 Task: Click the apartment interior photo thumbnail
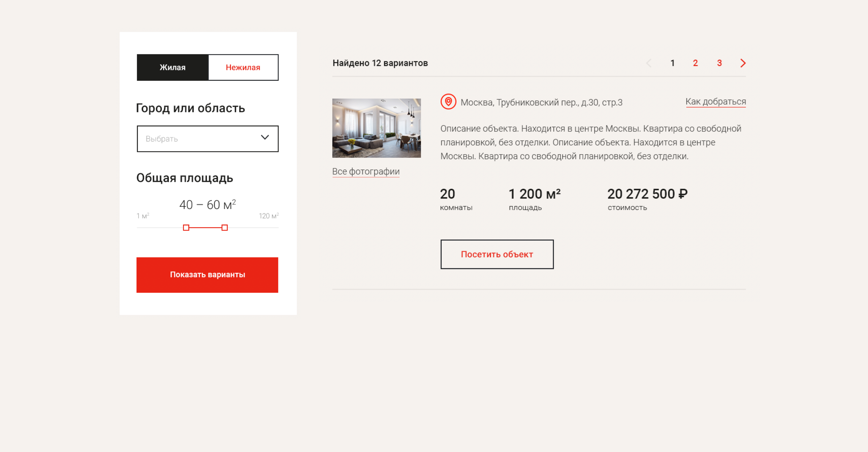376,128
